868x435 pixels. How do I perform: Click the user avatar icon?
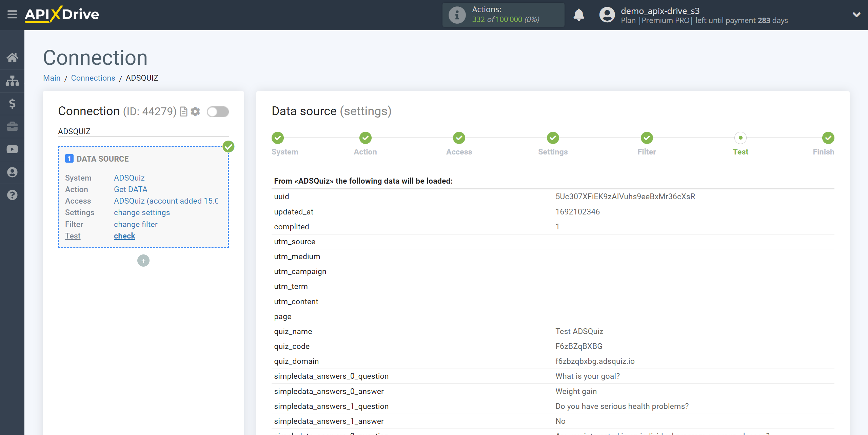coord(607,15)
